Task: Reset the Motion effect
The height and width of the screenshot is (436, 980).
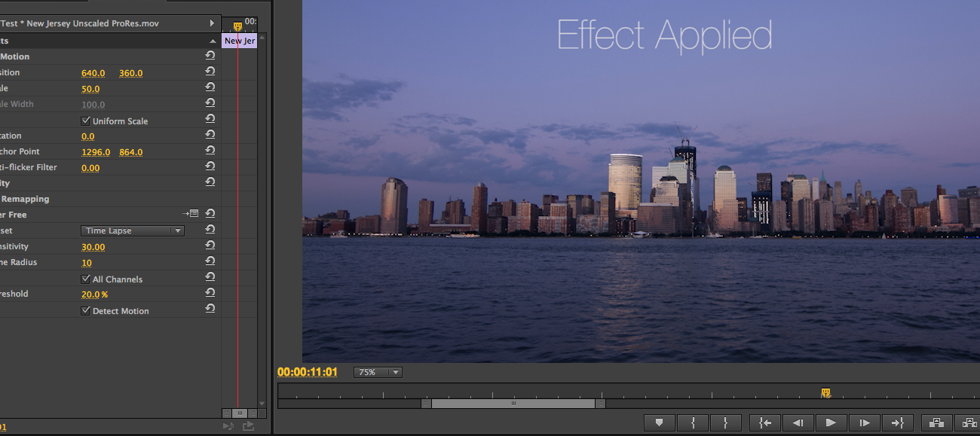Action: tap(210, 56)
